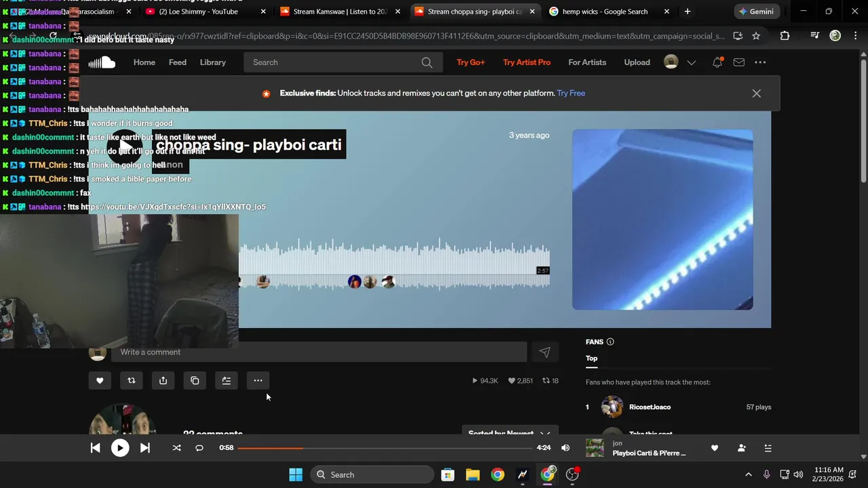
Task: Open For Artists link
Action: [587, 62]
